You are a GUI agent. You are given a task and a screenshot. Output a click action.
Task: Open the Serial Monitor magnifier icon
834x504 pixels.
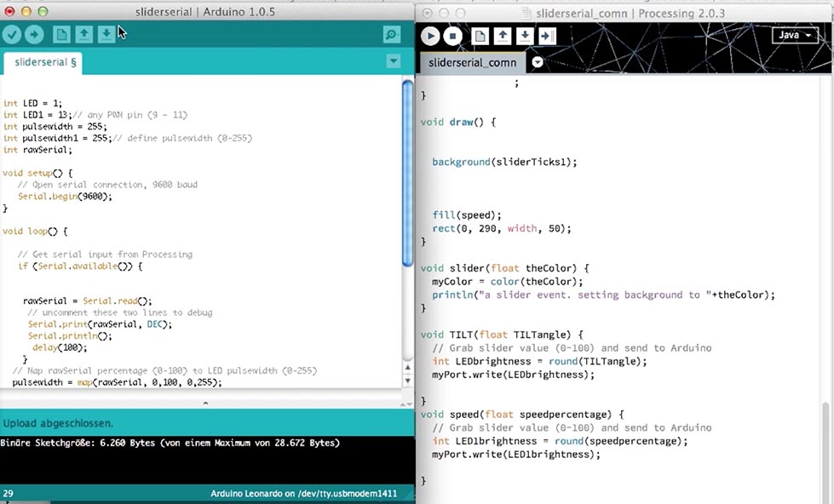pyautogui.click(x=392, y=35)
